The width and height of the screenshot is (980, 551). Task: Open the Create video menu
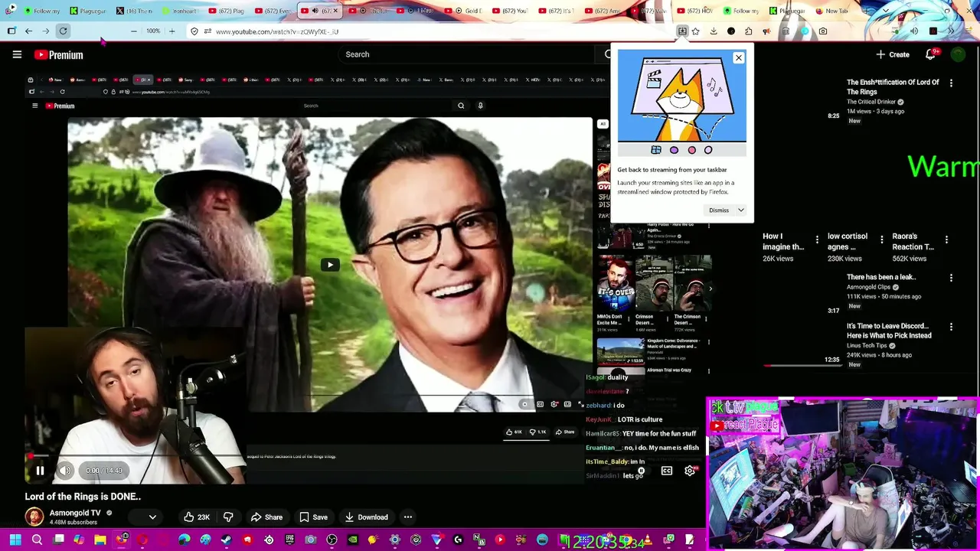click(x=893, y=54)
